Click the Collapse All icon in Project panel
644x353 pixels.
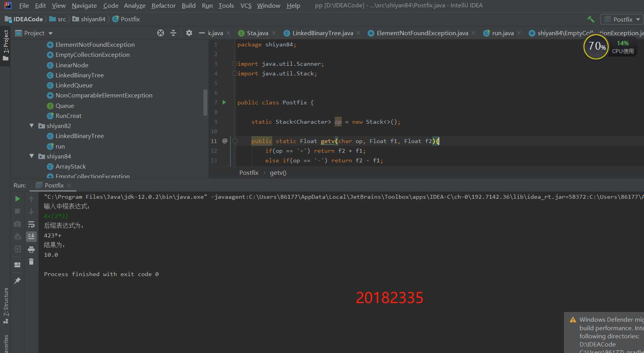pyautogui.click(x=173, y=33)
